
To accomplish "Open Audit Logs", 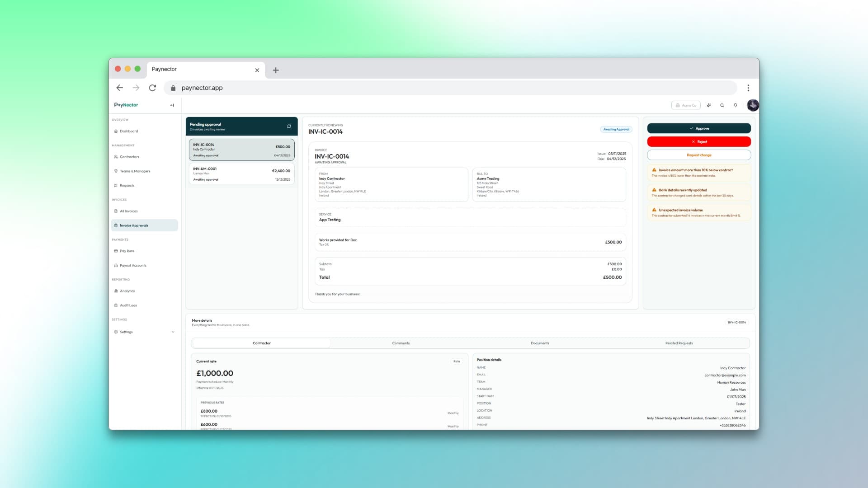I will click(x=128, y=305).
